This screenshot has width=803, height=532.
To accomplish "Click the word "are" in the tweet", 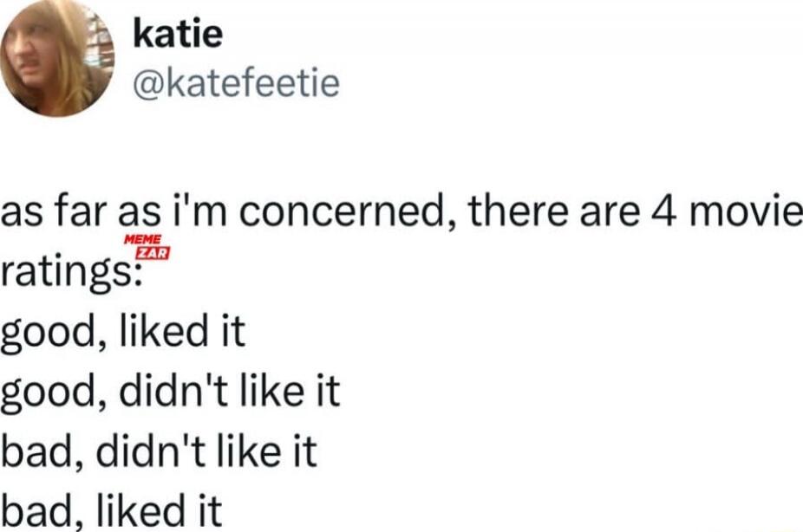I will click(610, 213).
